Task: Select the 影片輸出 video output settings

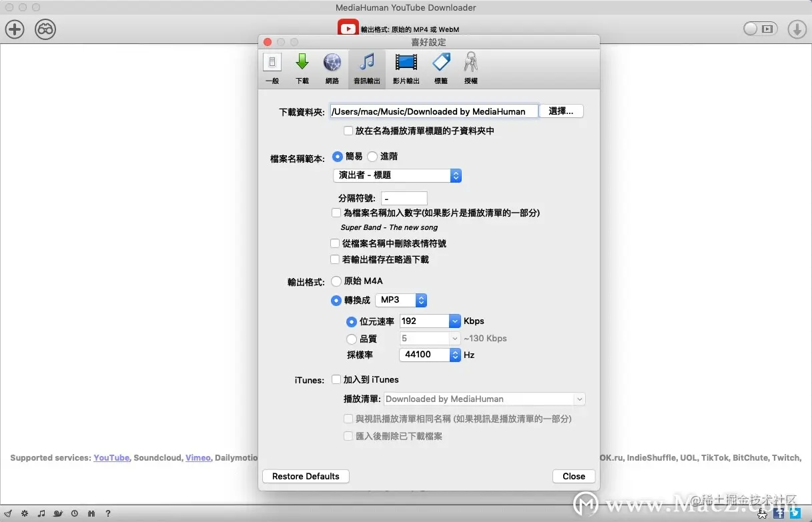Action: click(x=406, y=68)
